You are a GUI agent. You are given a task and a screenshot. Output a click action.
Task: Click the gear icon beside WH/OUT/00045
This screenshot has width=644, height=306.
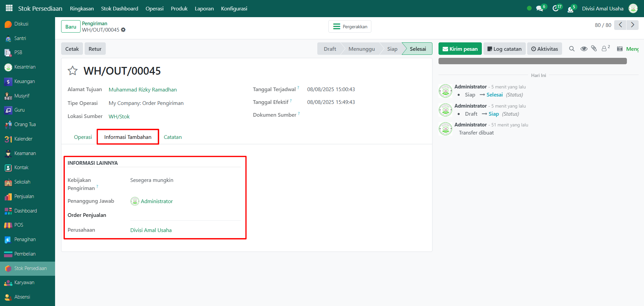(123, 30)
